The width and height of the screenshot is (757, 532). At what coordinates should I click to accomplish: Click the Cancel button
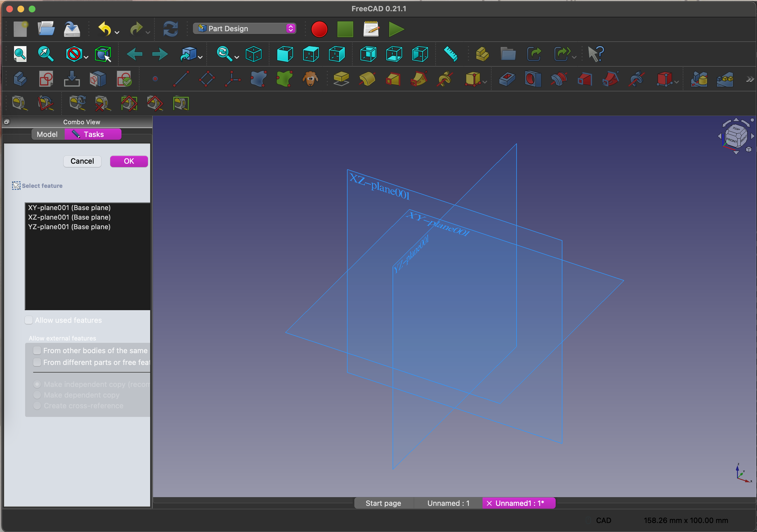82,161
